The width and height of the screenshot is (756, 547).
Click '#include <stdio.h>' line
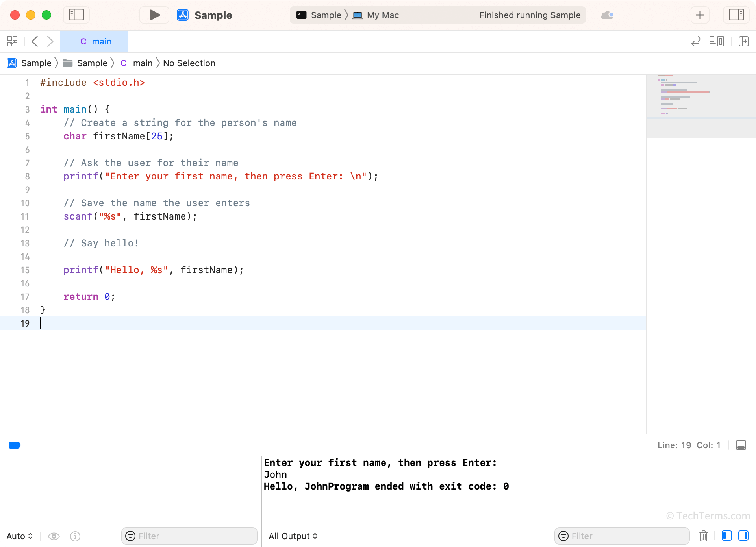[x=93, y=83]
